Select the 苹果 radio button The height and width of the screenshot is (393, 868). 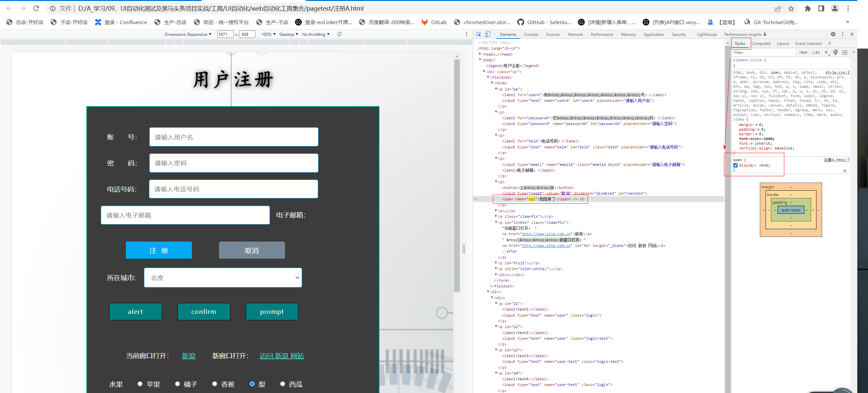140,384
